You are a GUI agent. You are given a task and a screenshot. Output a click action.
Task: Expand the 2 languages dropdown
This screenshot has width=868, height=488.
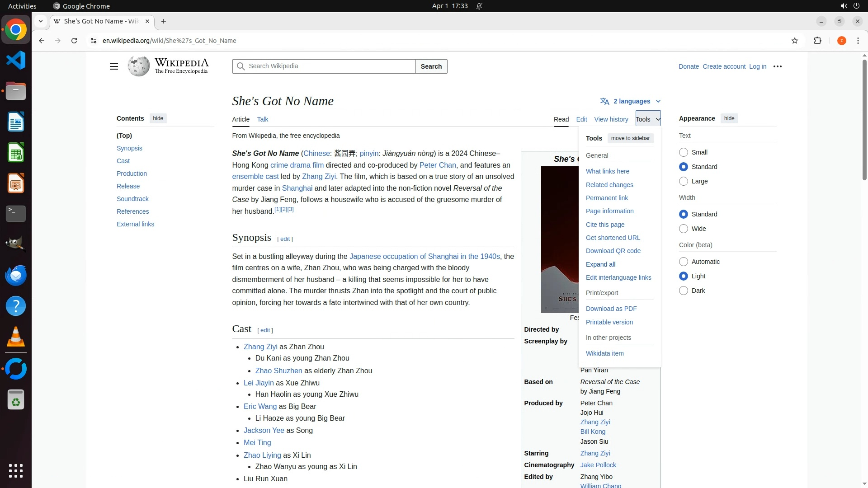tap(631, 101)
